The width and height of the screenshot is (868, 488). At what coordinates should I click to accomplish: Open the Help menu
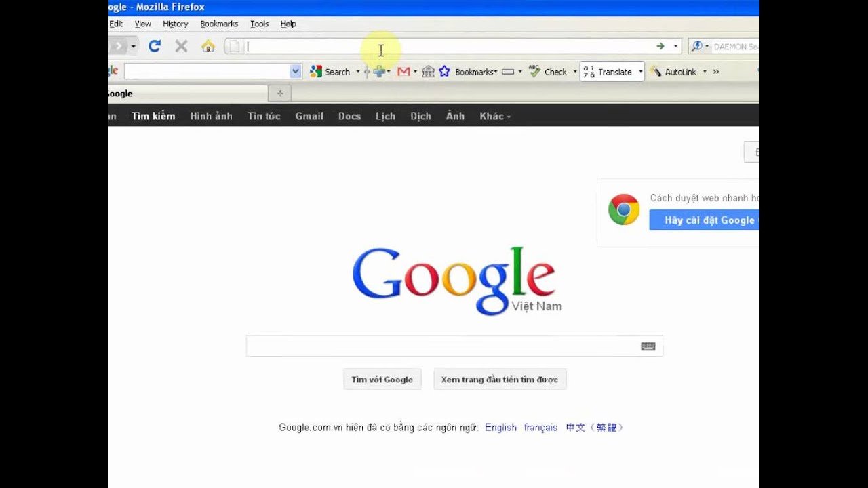click(x=288, y=24)
